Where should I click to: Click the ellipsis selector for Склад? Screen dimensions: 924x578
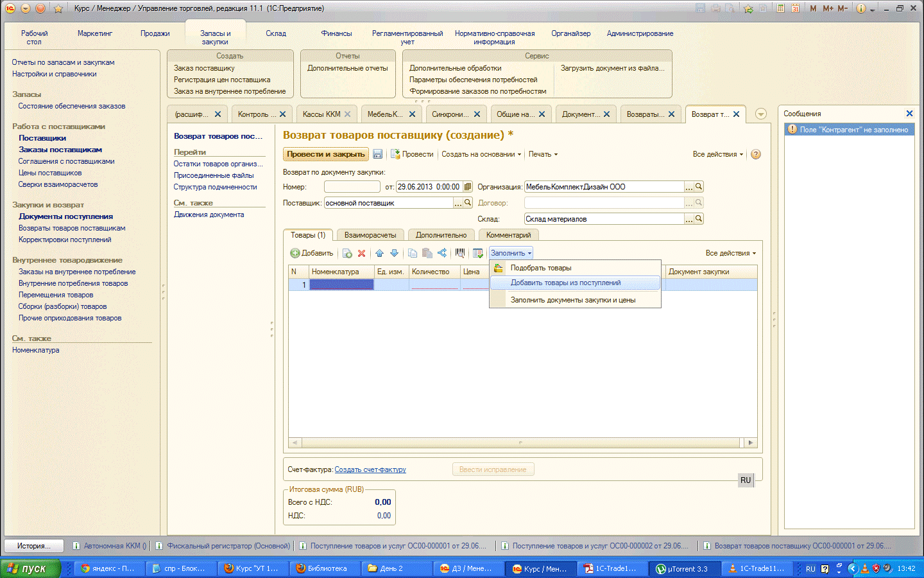click(689, 219)
